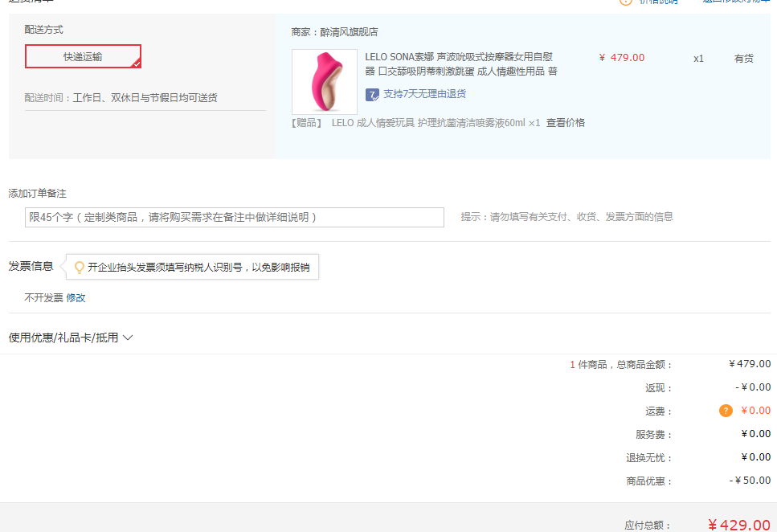Click the 7-day return badge icon

click(x=372, y=94)
